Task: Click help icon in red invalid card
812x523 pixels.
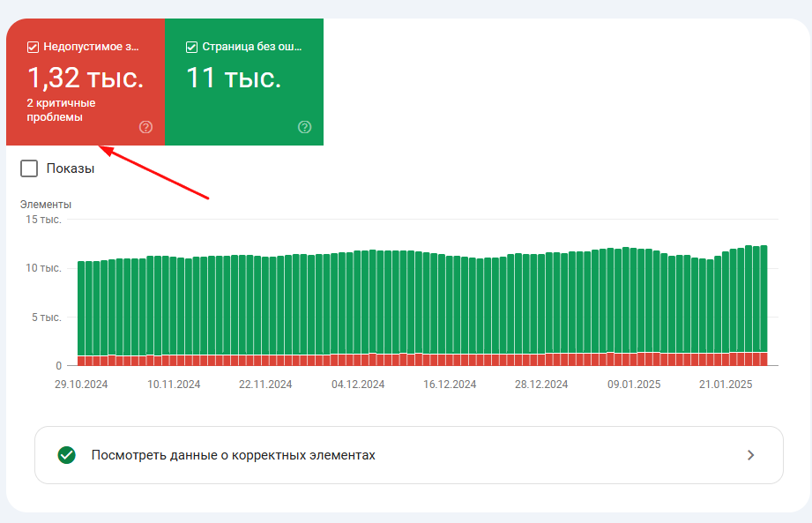Action: point(146,127)
